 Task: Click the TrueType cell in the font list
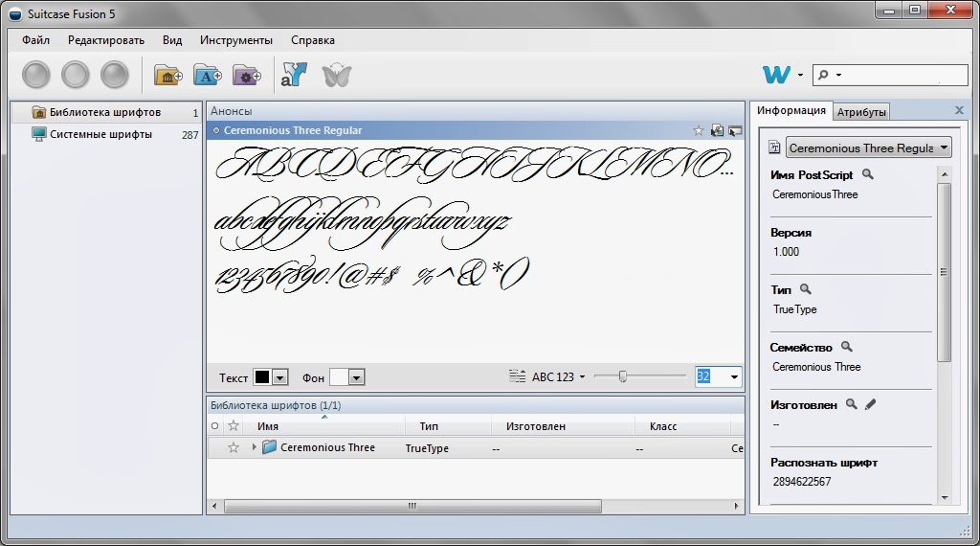point(427,448)
